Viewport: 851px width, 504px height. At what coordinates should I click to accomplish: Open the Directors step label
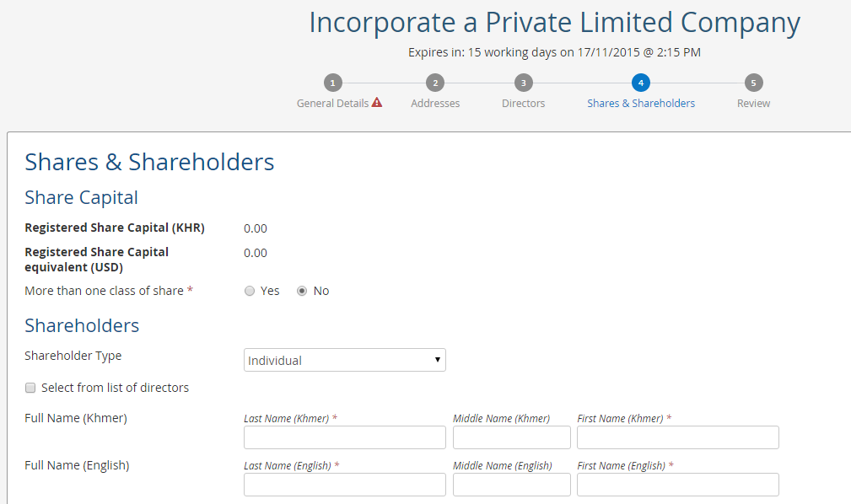523,103
